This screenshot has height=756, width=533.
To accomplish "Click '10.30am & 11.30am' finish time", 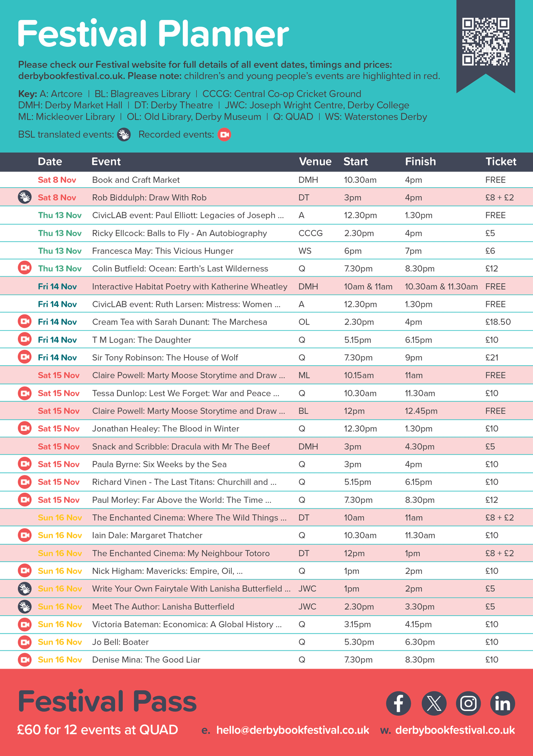I will click(x=441, y=287).
